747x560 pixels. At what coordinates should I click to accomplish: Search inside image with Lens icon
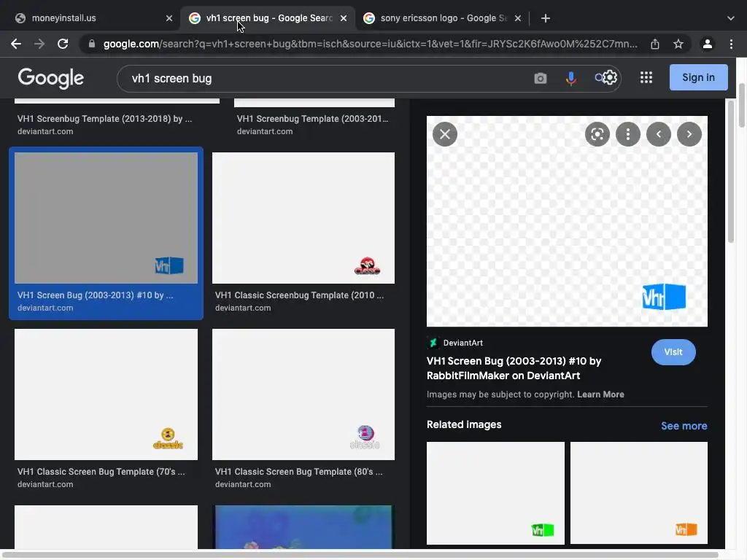pyautogui.click(x=597, y=134)
